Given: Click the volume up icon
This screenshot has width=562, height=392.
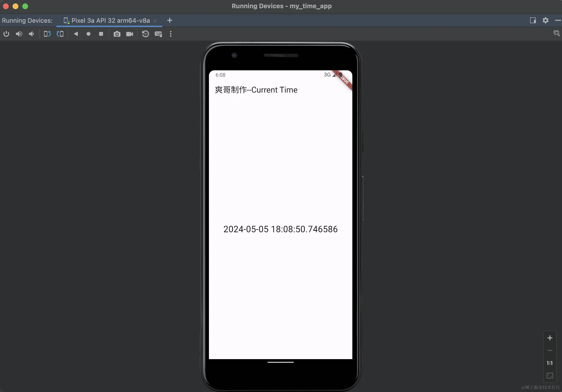Looking at the screenshot, I should 19,34.
